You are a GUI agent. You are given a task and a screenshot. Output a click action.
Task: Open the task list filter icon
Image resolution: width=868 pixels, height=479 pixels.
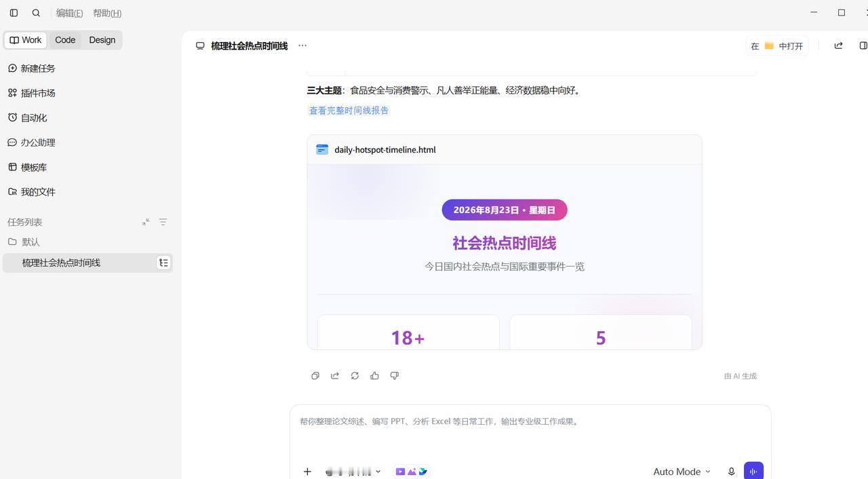pyautogui.click(x=163, y=222)
